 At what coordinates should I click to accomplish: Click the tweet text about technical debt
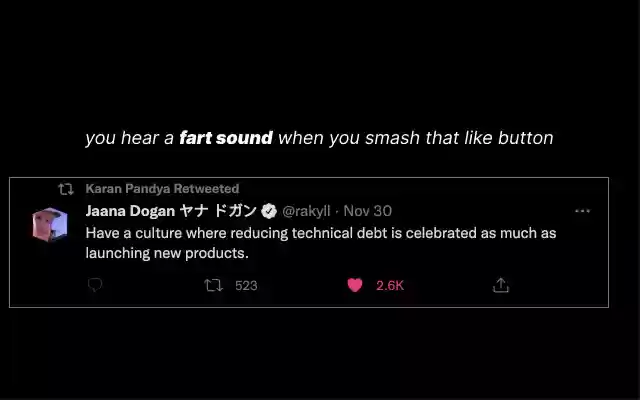320,232
